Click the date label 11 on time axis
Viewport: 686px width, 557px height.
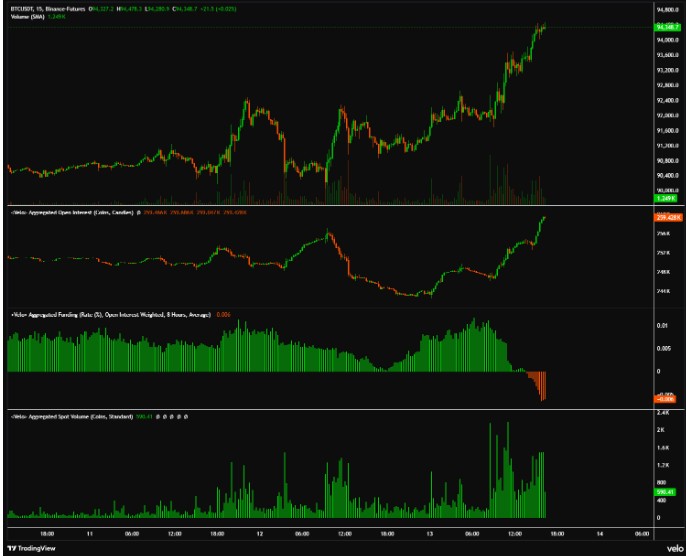tap(88, 535)
